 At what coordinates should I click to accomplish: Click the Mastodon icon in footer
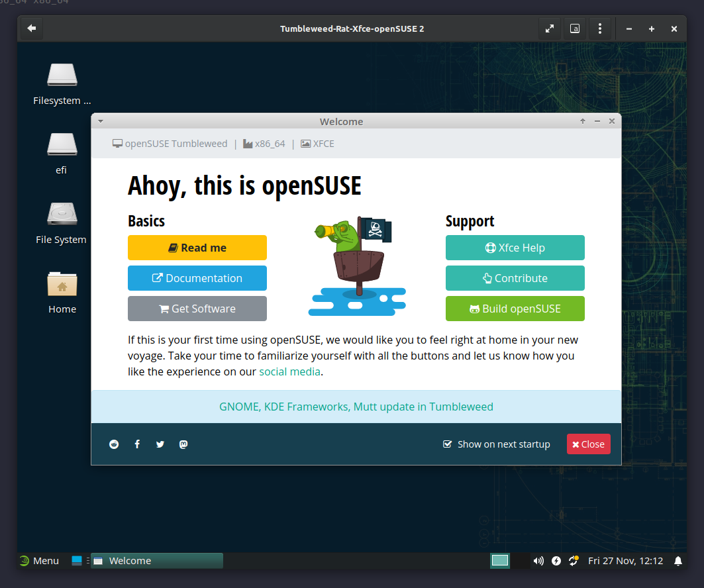click(x=183, y=444)
